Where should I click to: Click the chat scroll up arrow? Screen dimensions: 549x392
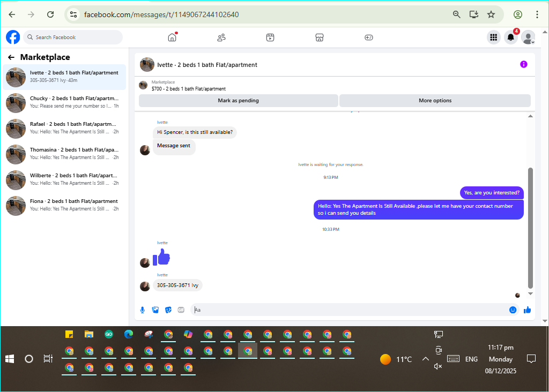coord(530,116)
